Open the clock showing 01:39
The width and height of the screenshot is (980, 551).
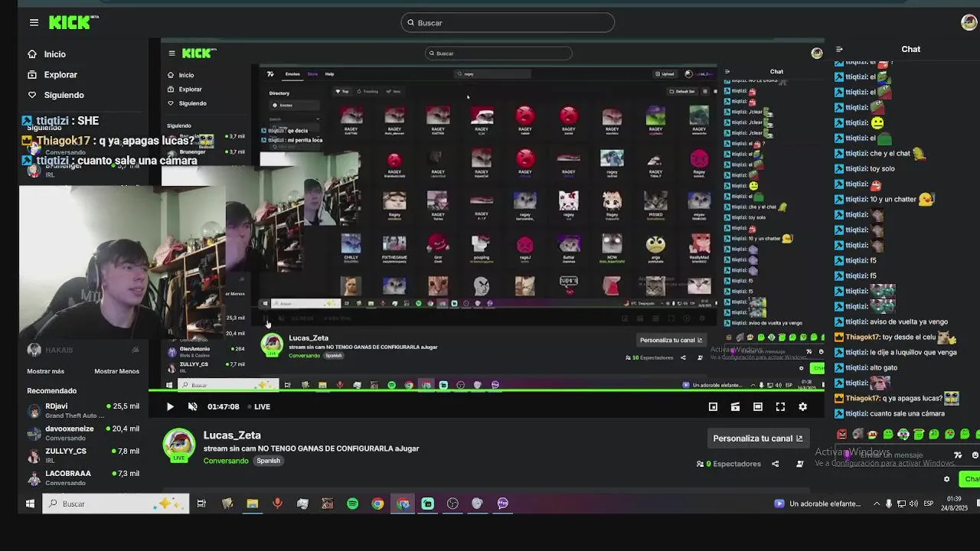[953, 504]
